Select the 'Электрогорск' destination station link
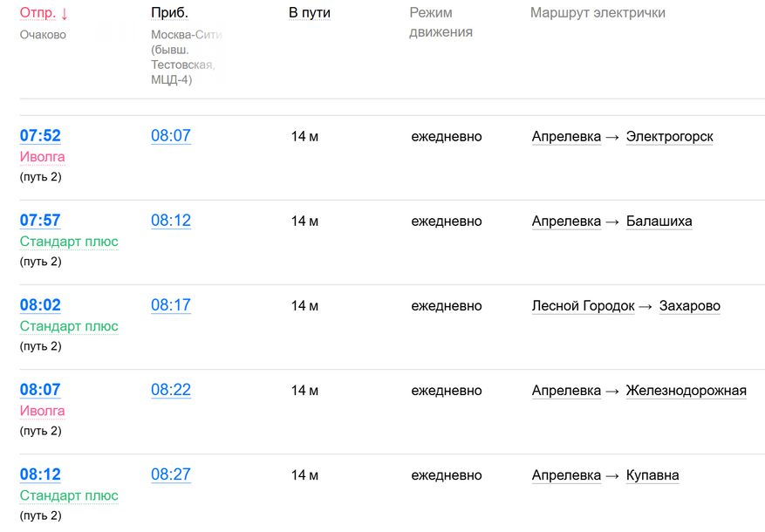Image resolution: width=765 pixels, height=532 pixels. point(669,137)
